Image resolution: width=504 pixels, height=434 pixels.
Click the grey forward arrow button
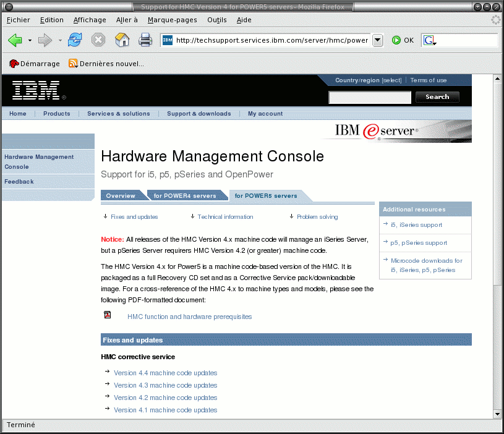click(45, 40)
